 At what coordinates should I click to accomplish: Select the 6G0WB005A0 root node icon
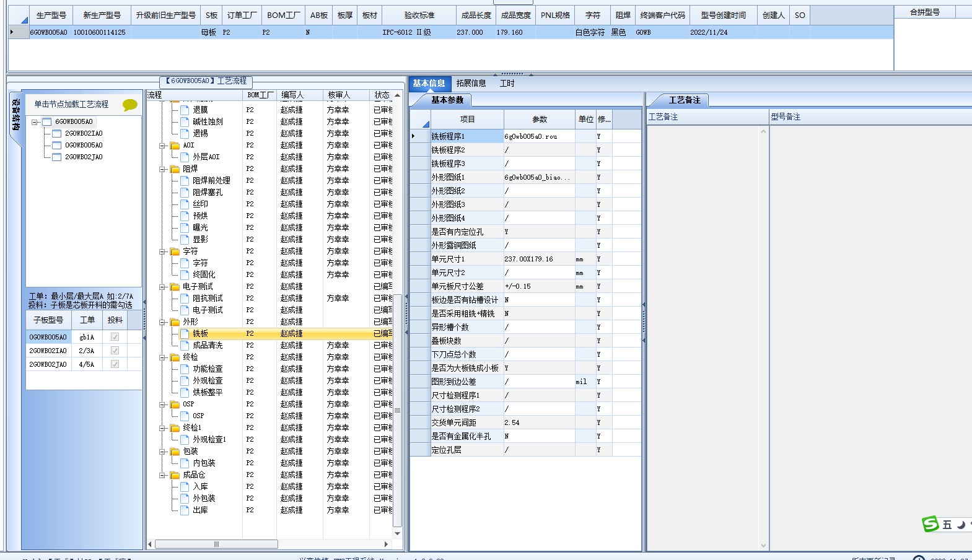point(47,122)
